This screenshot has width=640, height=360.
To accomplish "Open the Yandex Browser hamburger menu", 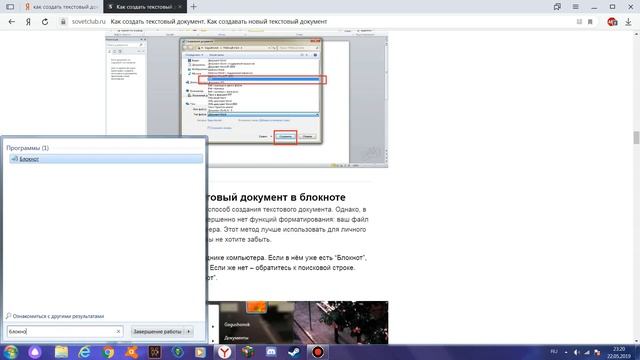I will click(576, 7).
